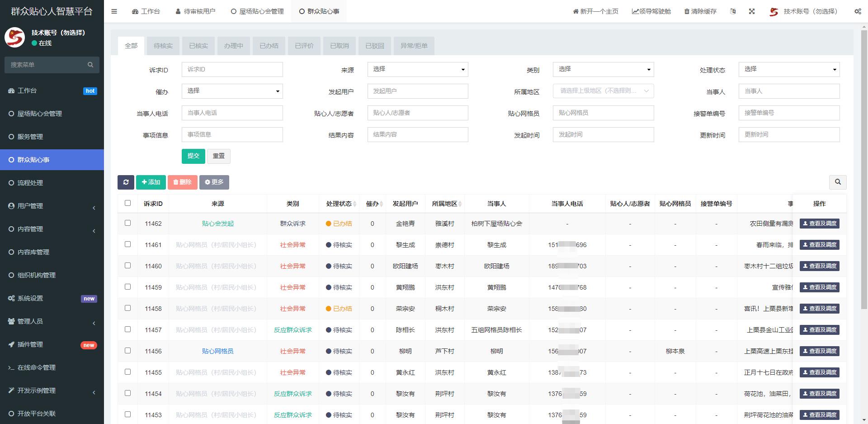Click 清除缓存 trash icon link

coord(700,11)
